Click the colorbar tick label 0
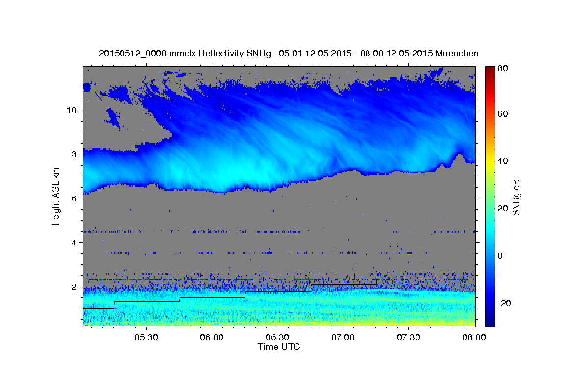This screenshot has width=588, height=392. [501, 256]
